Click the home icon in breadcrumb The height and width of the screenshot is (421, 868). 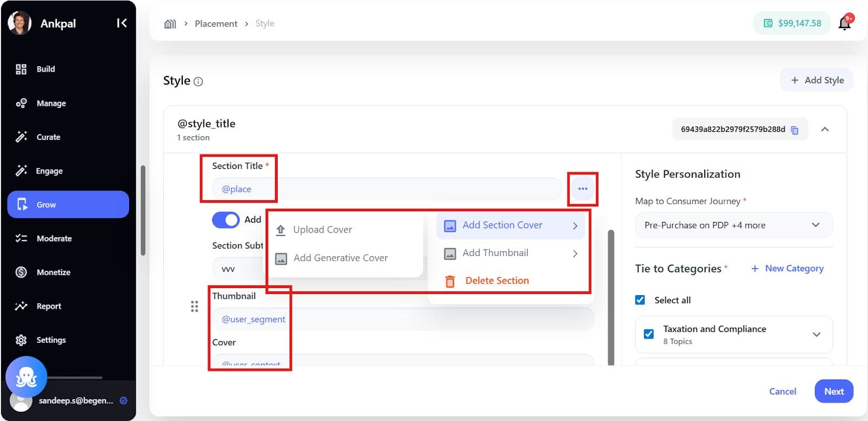tap(170, 24)
